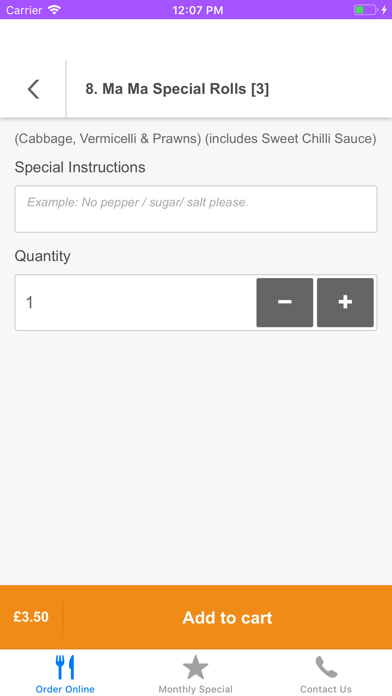Tap the battery icon in status bar

(365, 9)
